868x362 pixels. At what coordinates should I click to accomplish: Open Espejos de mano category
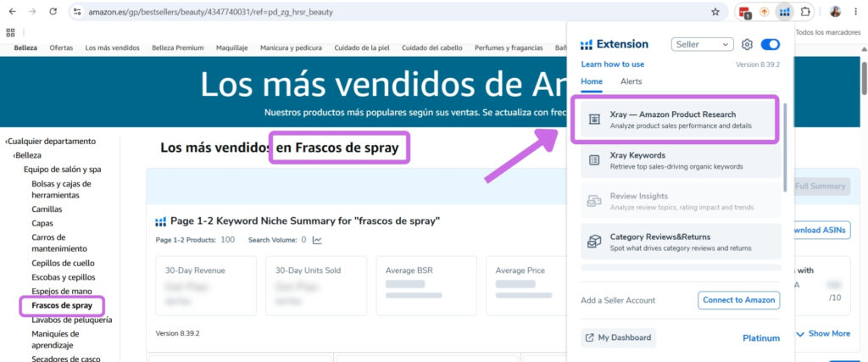(62, 291)
